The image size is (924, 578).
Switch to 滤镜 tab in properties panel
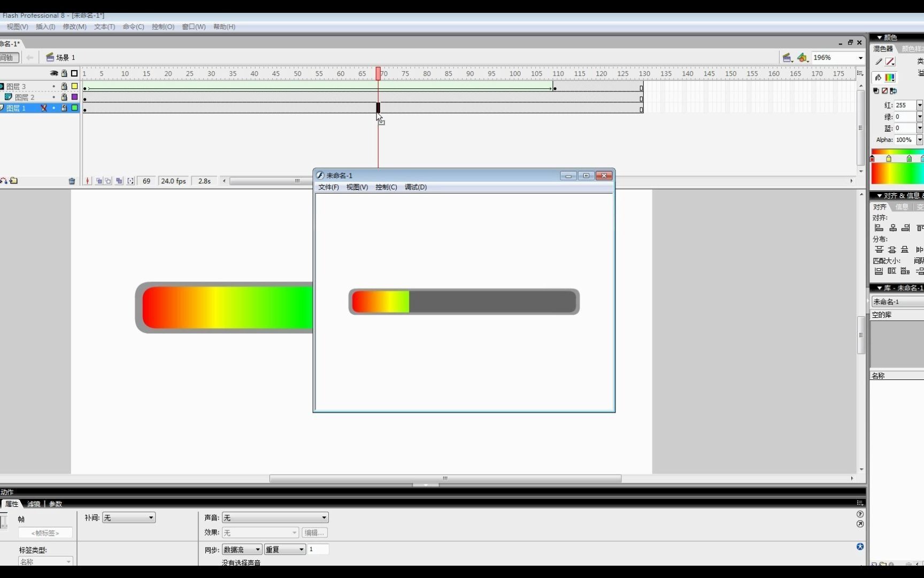coord(34,504)
